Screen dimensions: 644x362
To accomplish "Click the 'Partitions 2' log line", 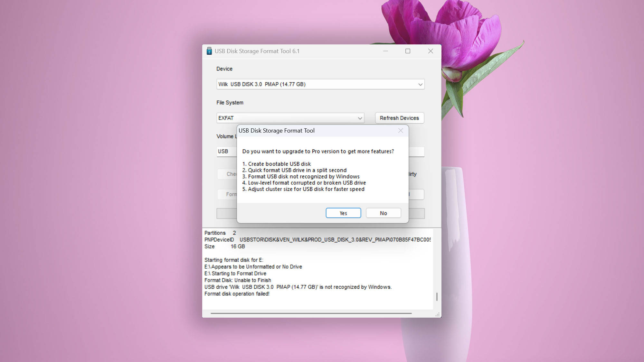I will (220, 233).
